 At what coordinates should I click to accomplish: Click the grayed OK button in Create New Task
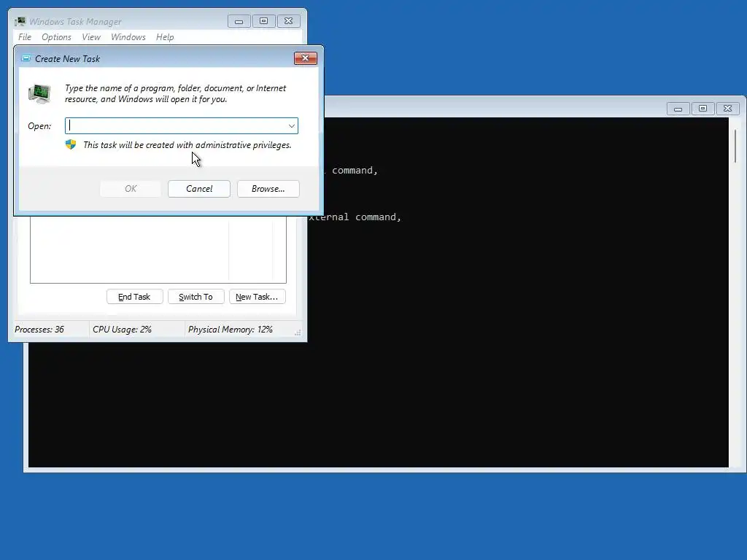pos(131,189)
